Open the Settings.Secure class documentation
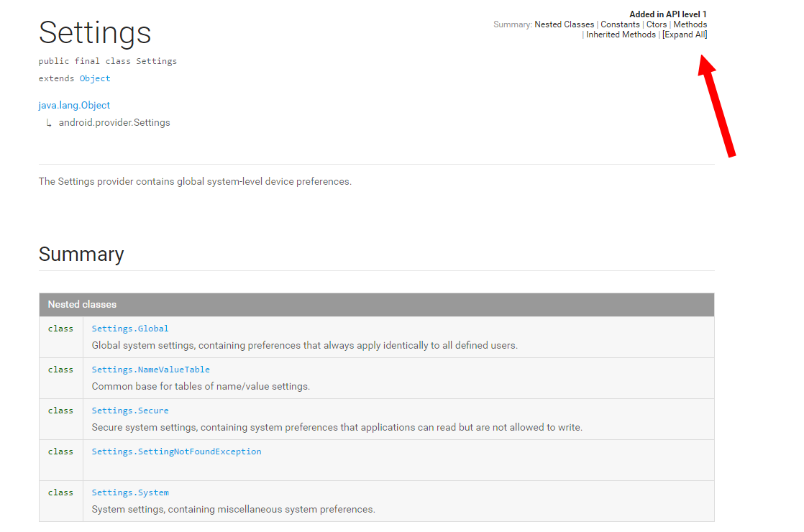Viewport: 804px width, 532px height. [x=130, y=411]
